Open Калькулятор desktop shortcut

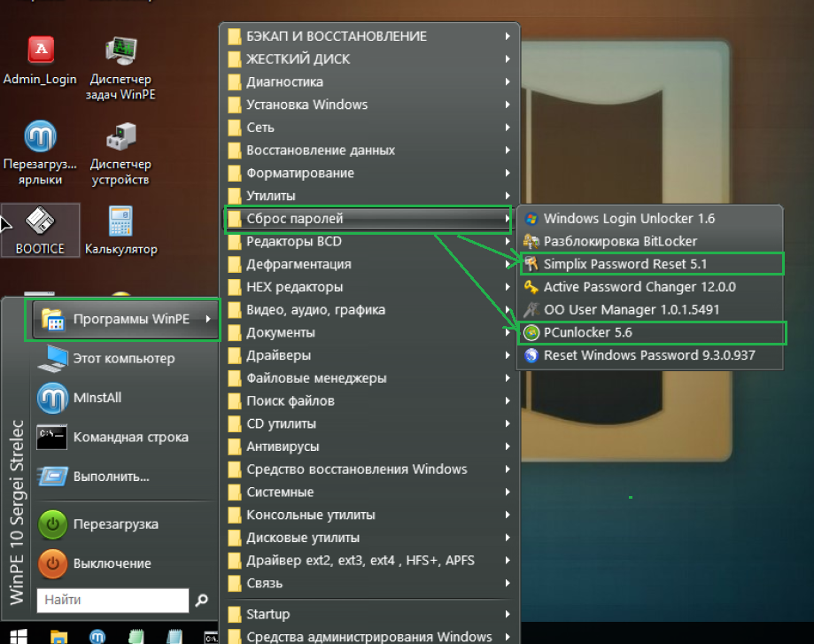pos(120,230)
